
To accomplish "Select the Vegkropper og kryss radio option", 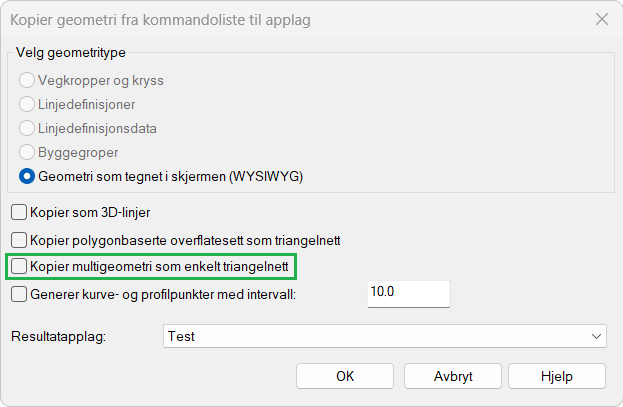I will 27,79.
